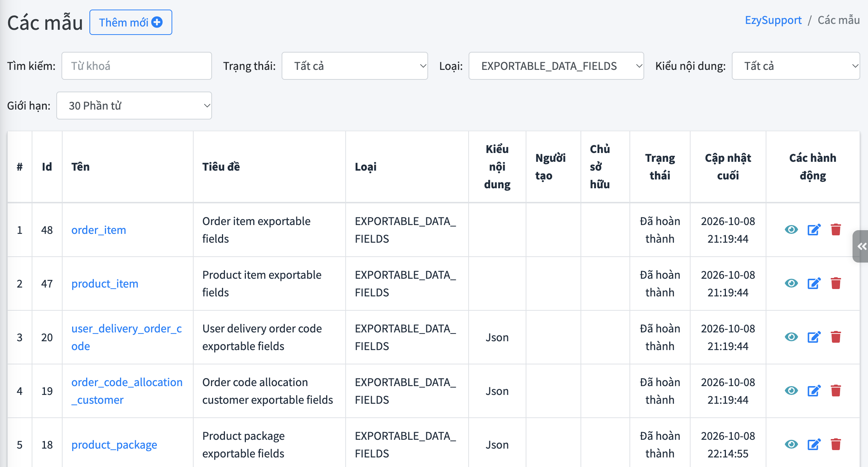
Task: Delete the order_item template
Action: [836, 230]
